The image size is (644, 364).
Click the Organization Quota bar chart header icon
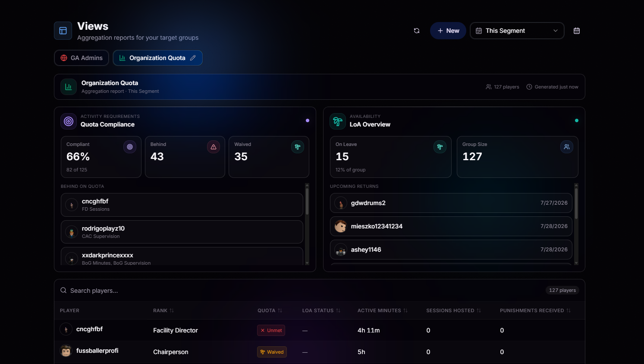[69, 87]
